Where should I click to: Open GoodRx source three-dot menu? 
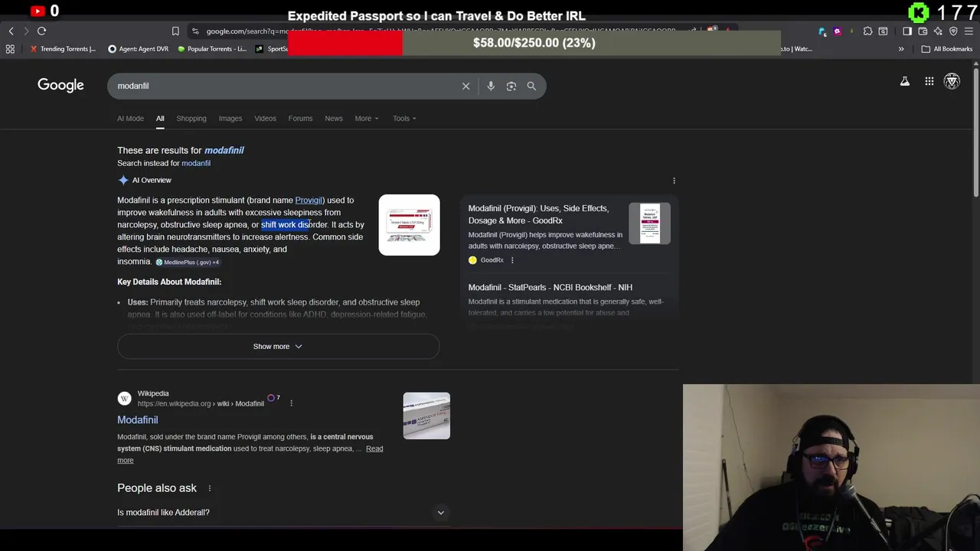(512, 260)
